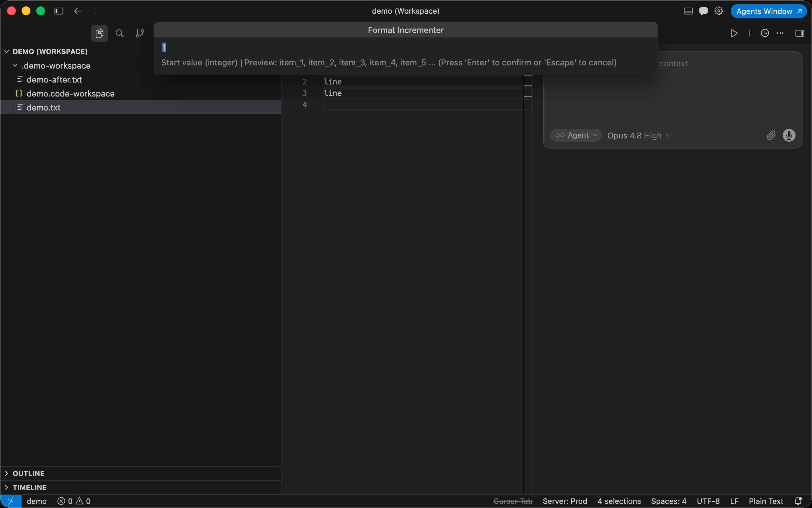Change the UTF-8 encoding
This screenshot has height=508, width=812.
pyautogui.click(x=708, y=501)
